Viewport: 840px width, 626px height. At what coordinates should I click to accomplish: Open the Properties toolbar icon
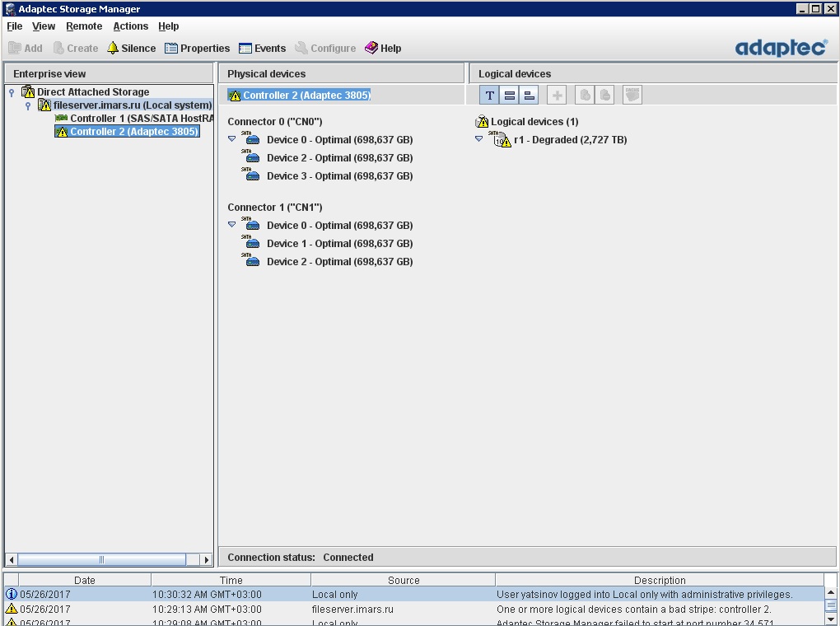171,49
